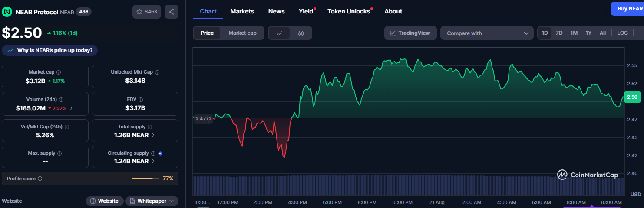The image size is (644, 208).
Task: Click the $3.12B market cap value
Action: pyautogui.click(x=35, y=81)
